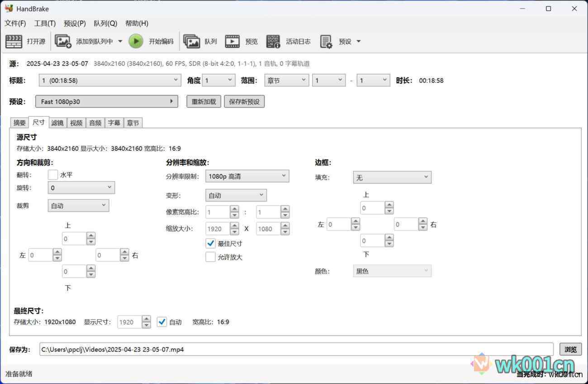Open the 裁剪 自动 cropping dropdown
Image resolution: width=588 pixels, height=384 pixels.
78,206
